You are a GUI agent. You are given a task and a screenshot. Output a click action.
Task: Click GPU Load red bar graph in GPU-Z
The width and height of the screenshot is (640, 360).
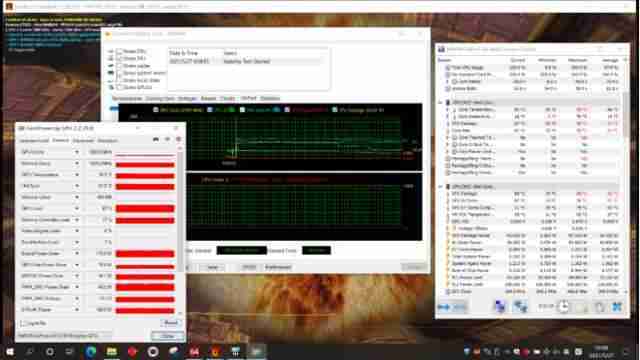tap(145, 209)
